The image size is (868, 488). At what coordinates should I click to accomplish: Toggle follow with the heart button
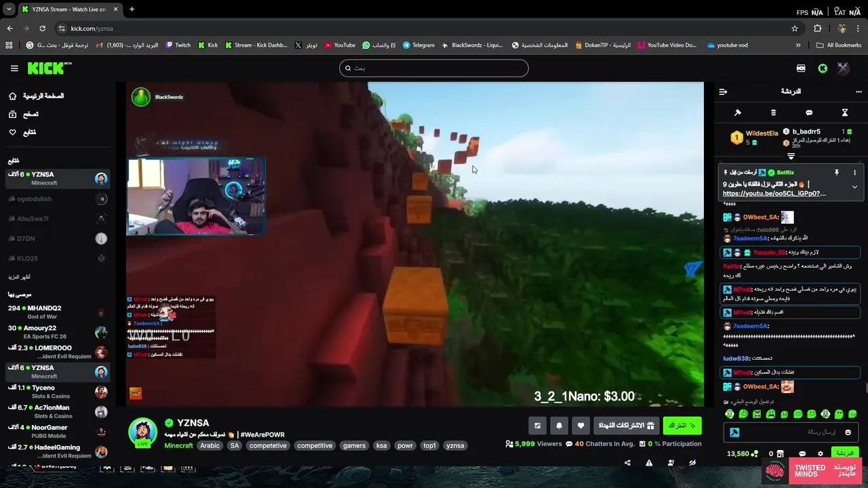(580, 426)
